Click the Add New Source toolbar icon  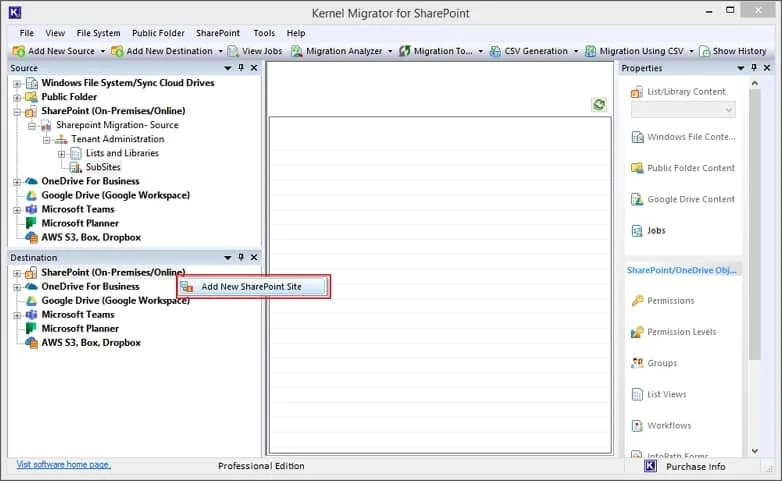19,51
